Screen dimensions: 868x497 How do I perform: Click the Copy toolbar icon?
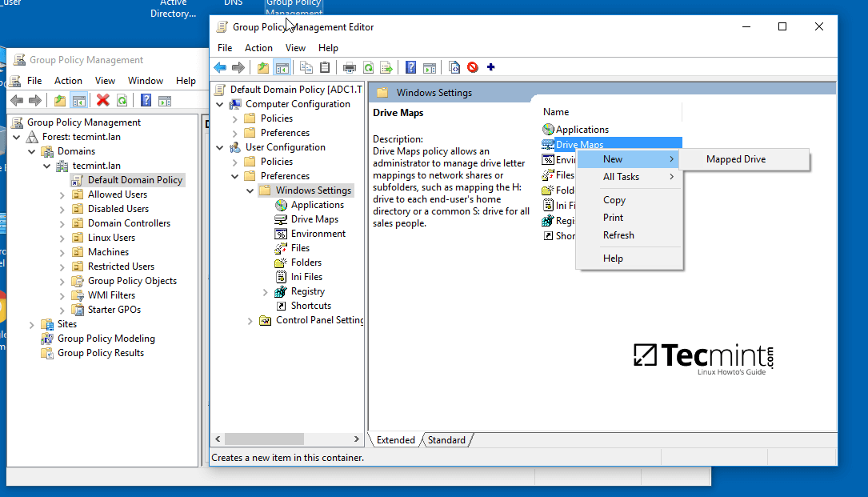(x=306, y=67)
